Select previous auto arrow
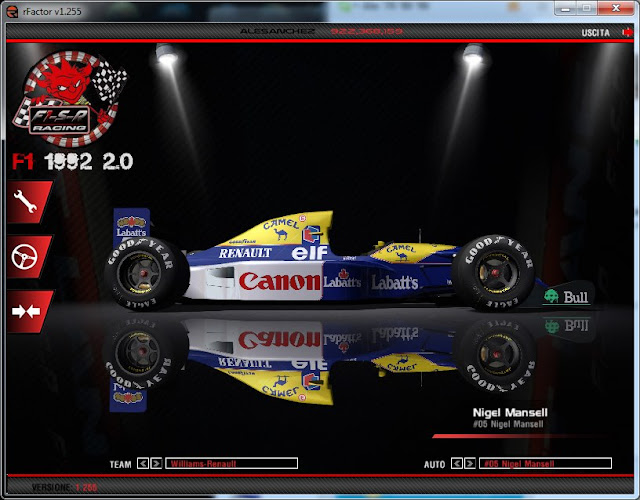The image size is (640, 500). (x=457, y=463)
